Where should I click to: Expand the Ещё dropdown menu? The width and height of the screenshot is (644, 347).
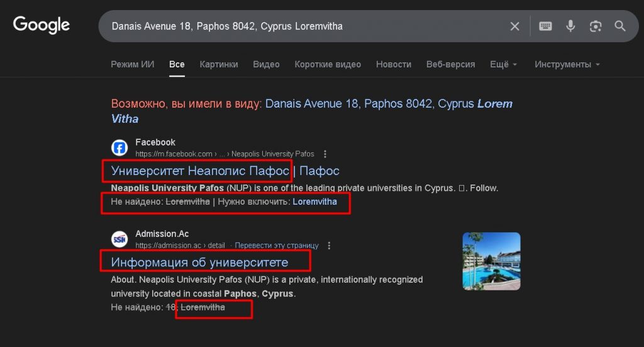click(503, 64)
